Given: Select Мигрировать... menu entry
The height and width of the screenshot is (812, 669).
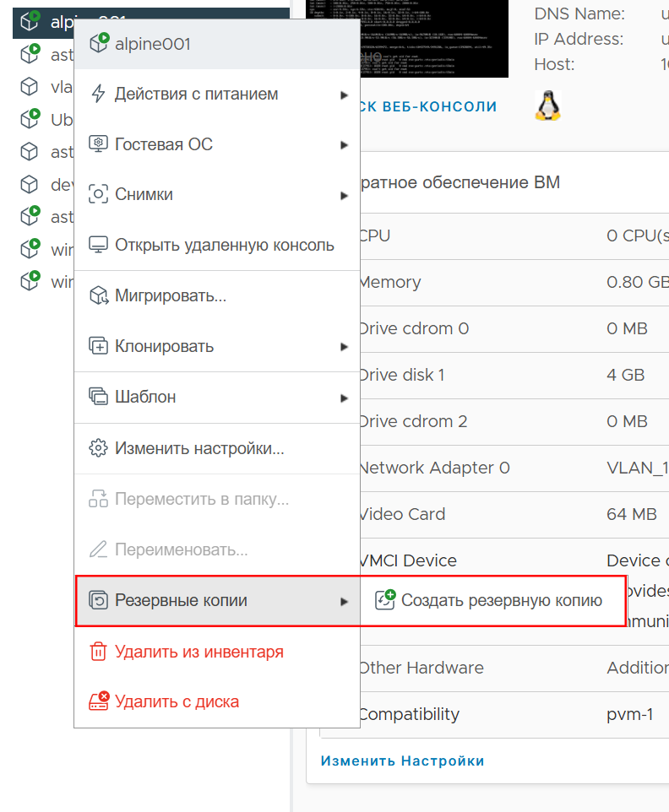Looking at the screenshot, I should [217, 295].
